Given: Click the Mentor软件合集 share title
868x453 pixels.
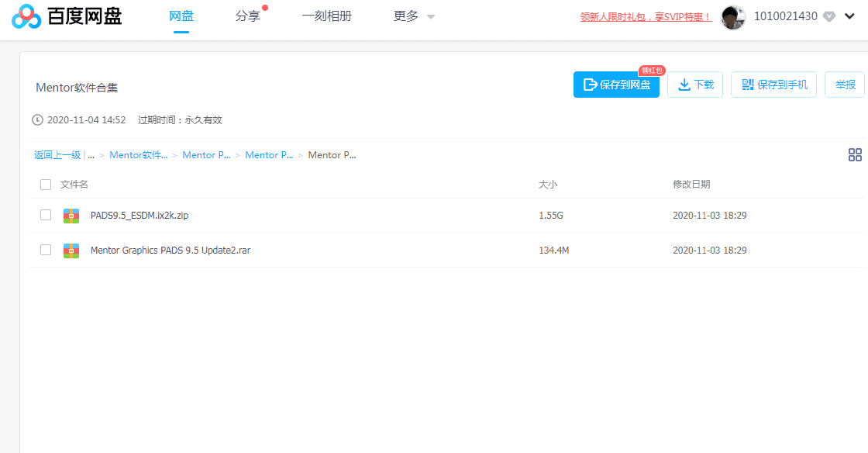Looking at the screenshot, I should coord(77,88).
